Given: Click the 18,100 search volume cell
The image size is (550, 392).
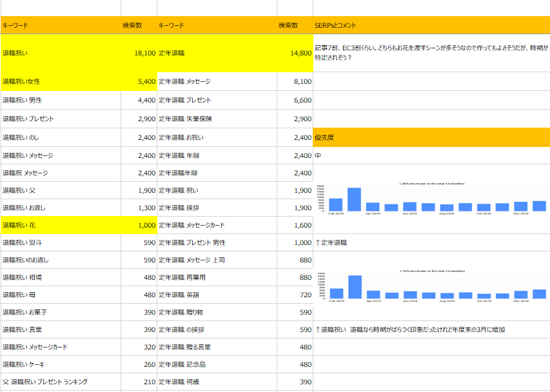Looking at the screenshot, I should (139, 53).
